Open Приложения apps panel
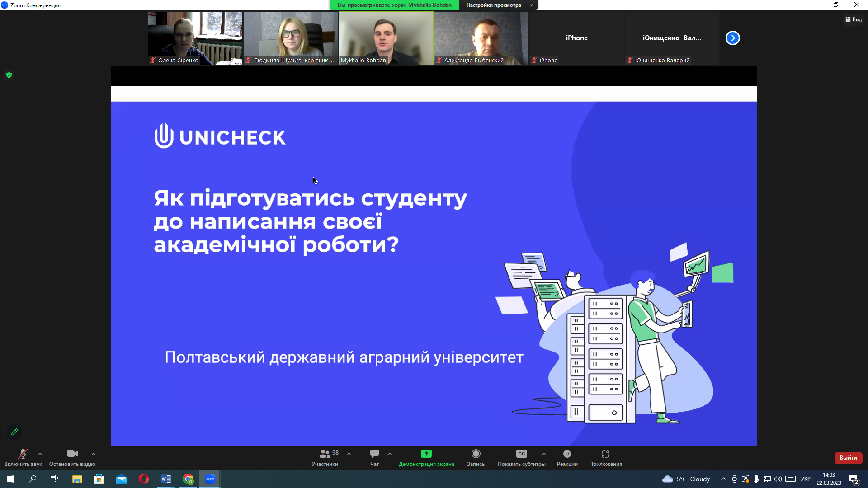This screenshot has height=488, width=868. 605,457
